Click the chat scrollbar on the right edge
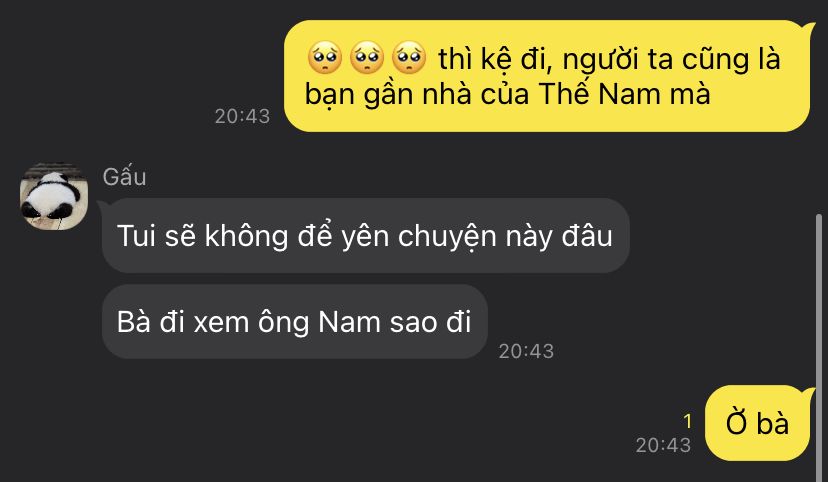The image size is (828, 482). pyautogui.click(x=818, y=346)
